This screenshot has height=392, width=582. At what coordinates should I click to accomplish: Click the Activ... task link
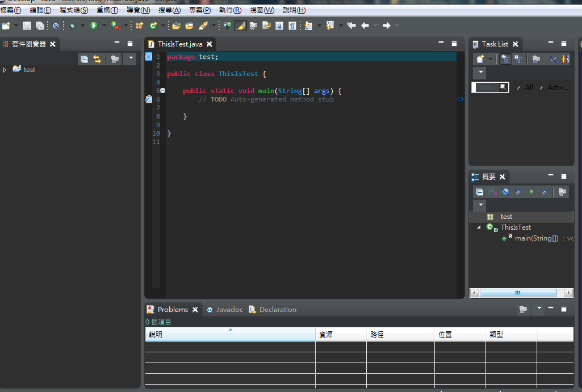tap(558, 87)
